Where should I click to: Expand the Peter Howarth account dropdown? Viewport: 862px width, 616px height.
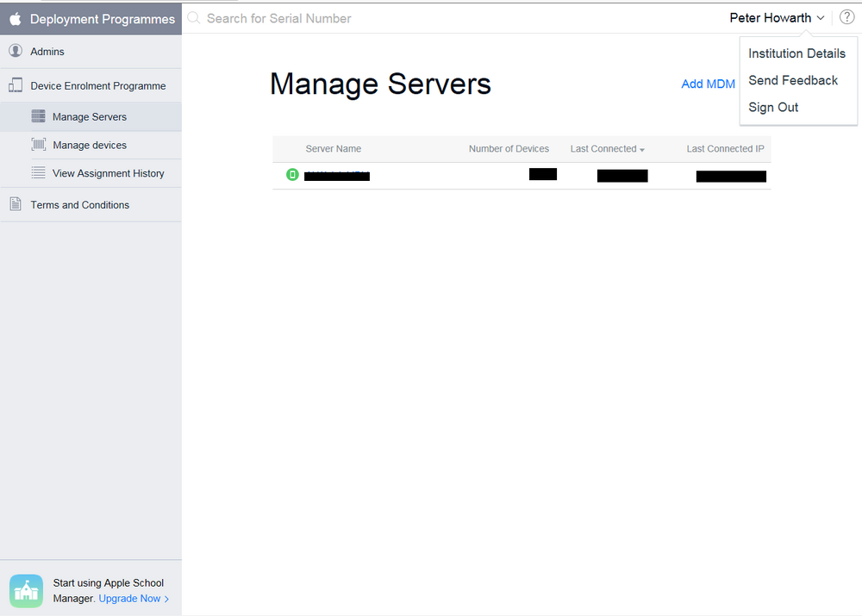point(777,17)
